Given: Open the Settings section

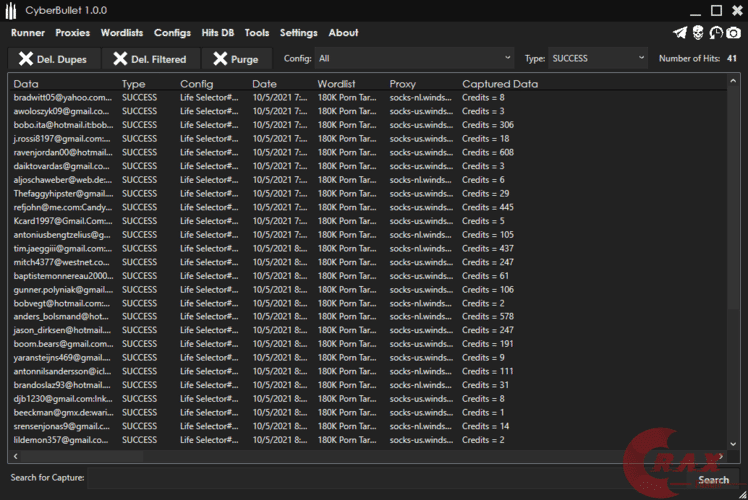Looking at the screenshot, I should coord(299,33).
